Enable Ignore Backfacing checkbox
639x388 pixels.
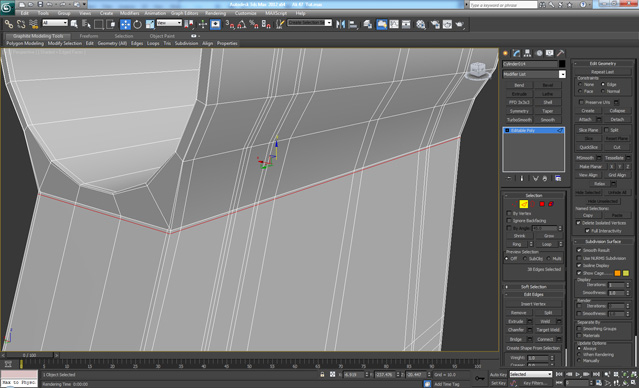(x=509, y=220)
